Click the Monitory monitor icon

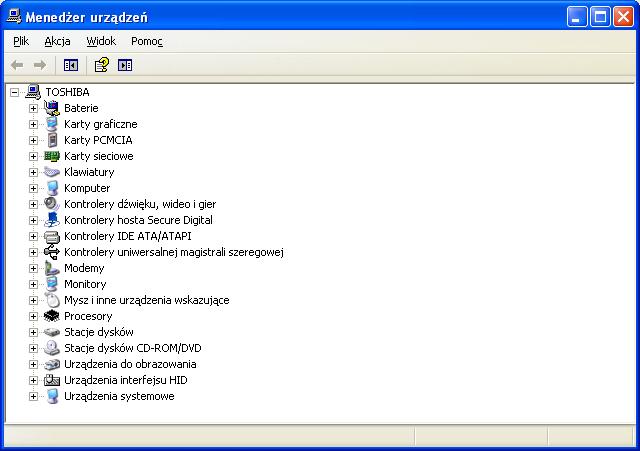click(52, 284)
